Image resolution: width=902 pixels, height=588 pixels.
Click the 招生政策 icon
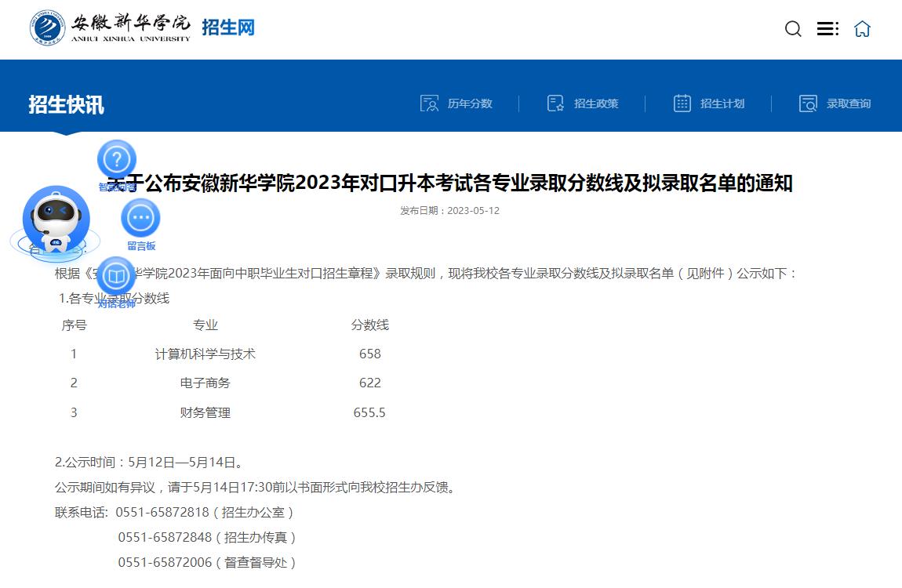(555, 103)
